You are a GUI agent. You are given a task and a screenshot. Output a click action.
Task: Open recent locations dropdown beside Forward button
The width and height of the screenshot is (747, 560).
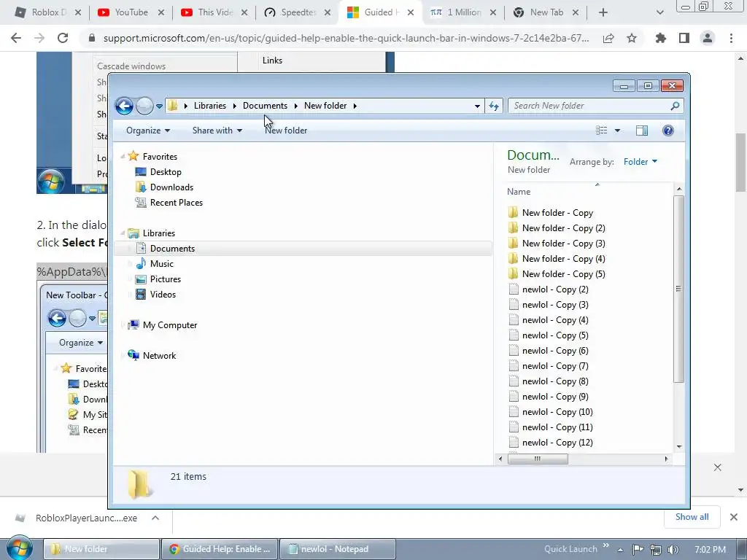pos(159,106)
